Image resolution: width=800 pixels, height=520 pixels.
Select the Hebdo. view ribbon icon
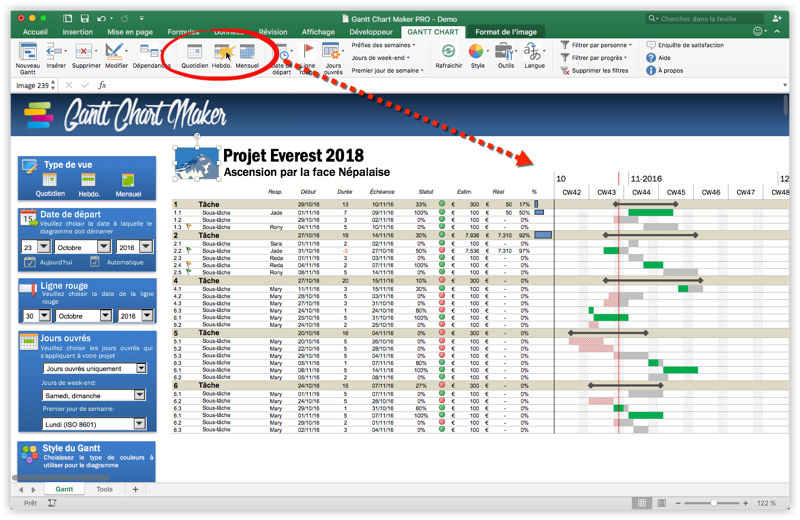tap(221, 52)
